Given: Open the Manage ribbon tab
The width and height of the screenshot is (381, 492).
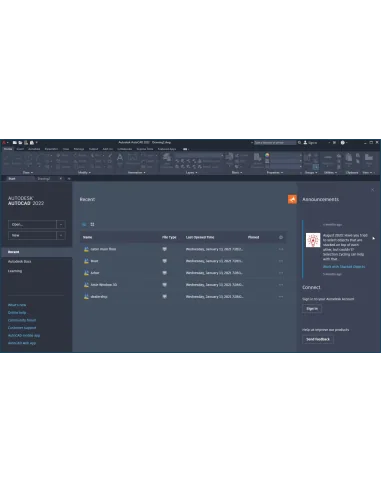Looking at the screenshot, I should [79, 149].
